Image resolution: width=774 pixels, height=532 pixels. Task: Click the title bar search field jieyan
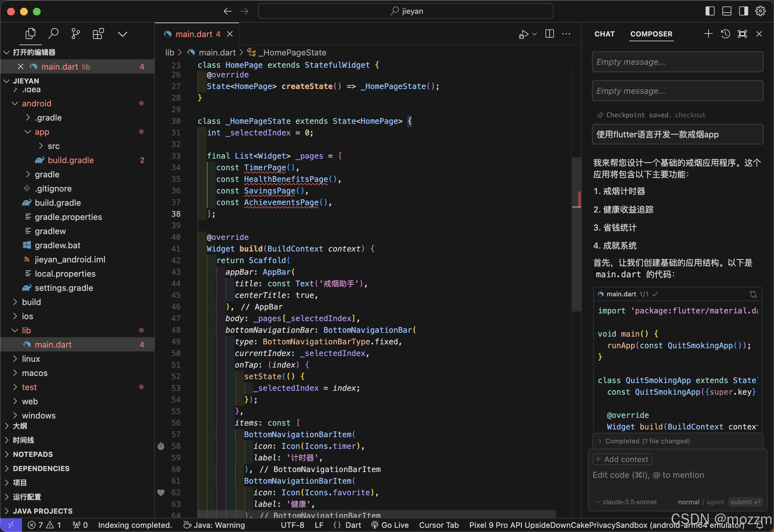(x=405, y=11)
